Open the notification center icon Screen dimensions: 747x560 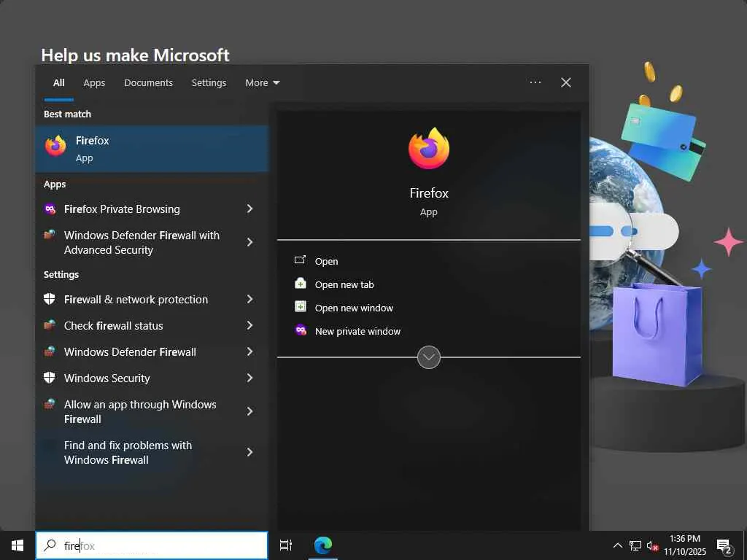click(x=724, y=545)
